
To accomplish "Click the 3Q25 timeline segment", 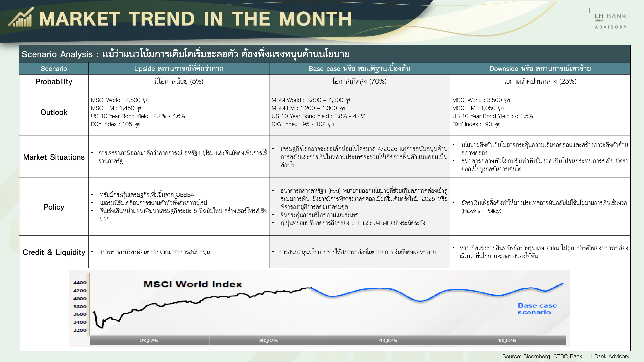I will (x=269, y=340).
